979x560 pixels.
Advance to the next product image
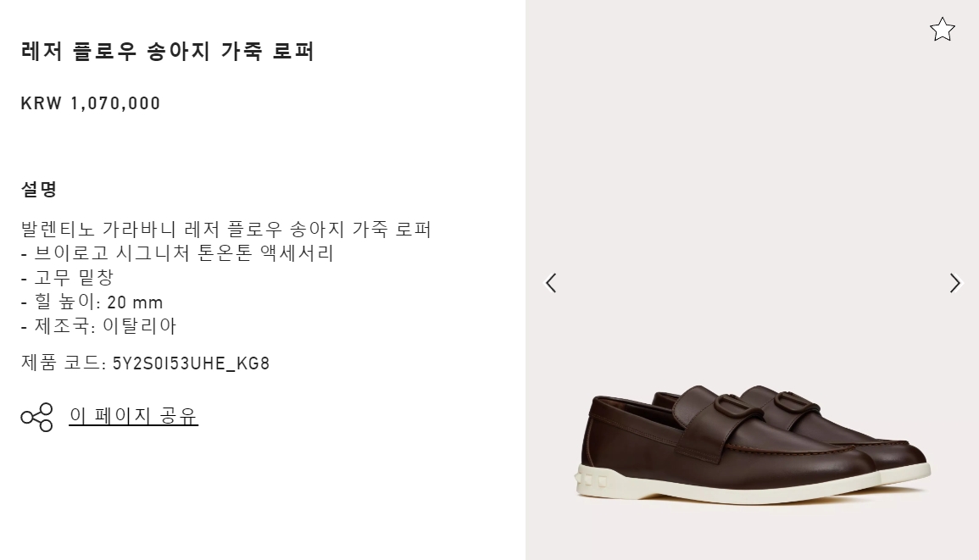pos(954,283)
